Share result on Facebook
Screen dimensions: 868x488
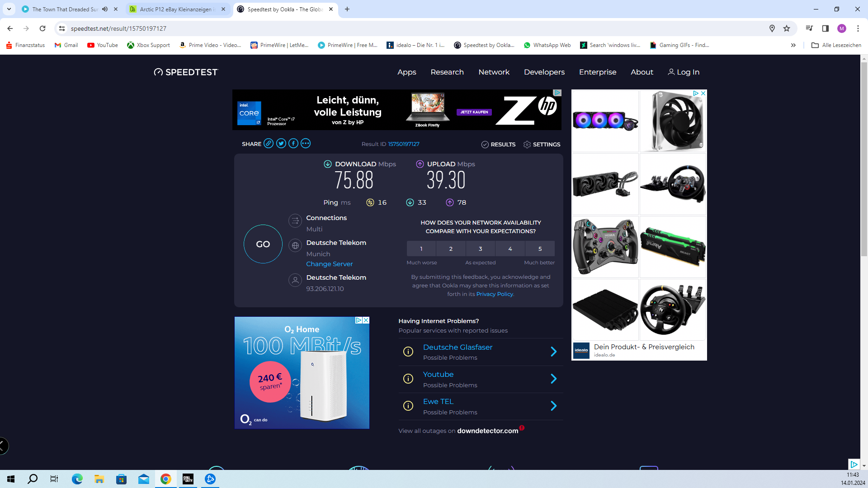pos(293,144)
